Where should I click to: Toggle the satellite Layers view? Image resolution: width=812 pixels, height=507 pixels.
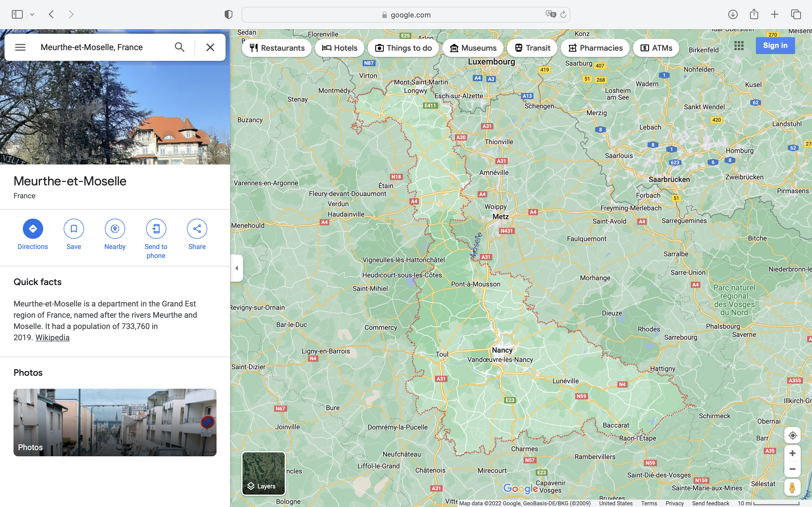(263, 473)
